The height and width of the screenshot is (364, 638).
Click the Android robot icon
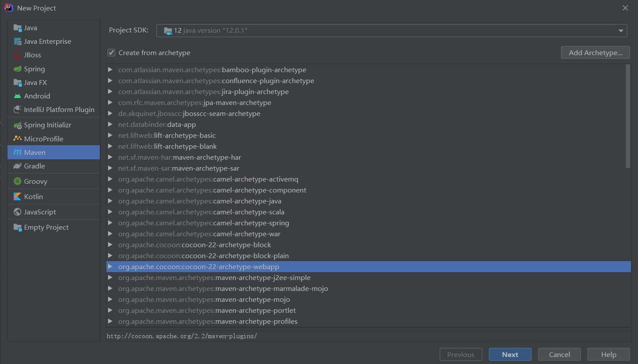pos(18,96)
